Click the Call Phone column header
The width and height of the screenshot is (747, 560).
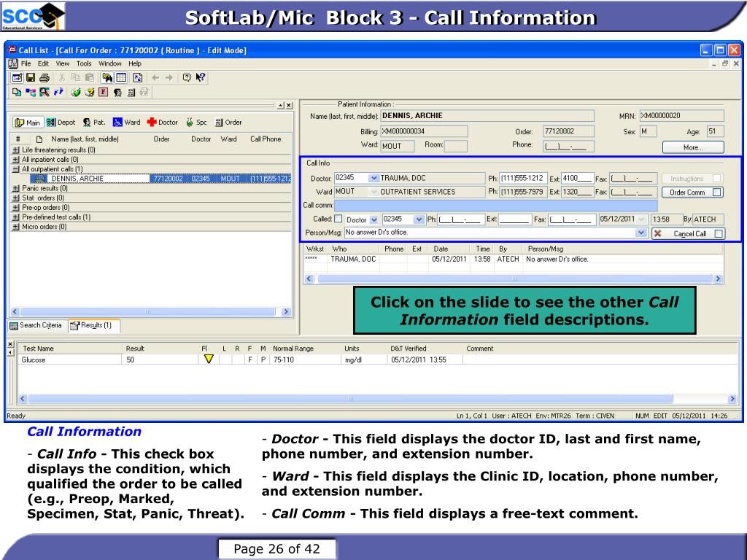pyautogui.click(x=266, y=139)
